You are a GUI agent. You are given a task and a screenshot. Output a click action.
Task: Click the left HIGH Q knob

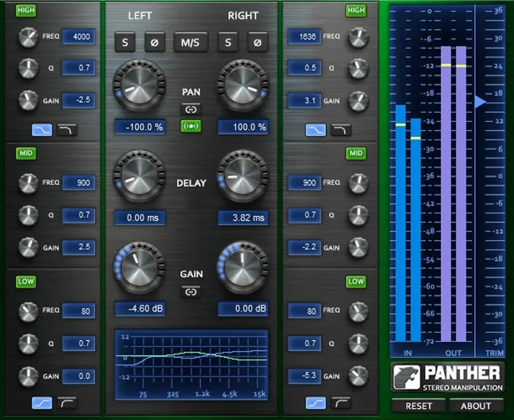coord(28,68)
